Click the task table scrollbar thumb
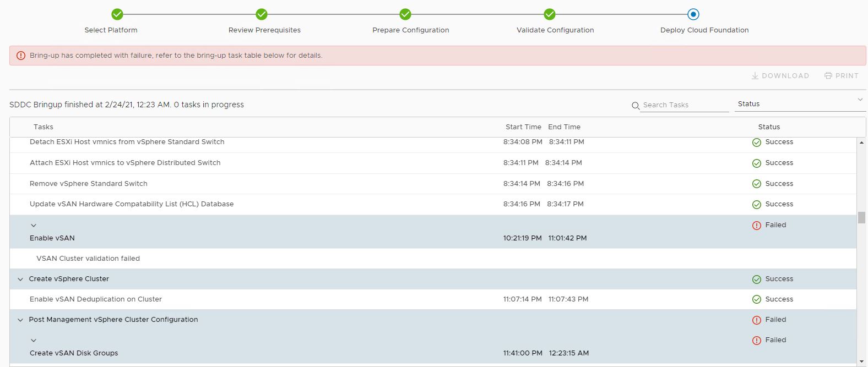868x367 pixels. pyautogui.click(x=861, y=218)
